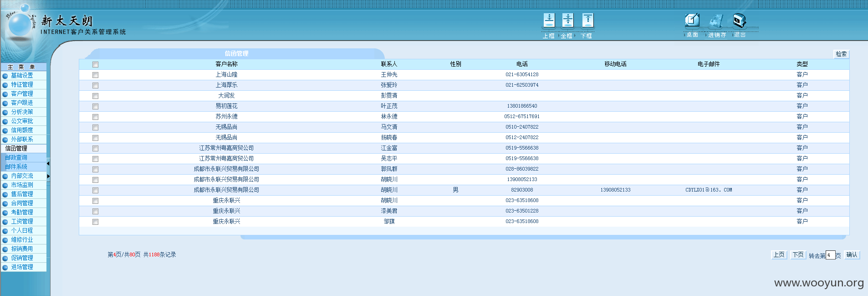Click the 检索 search button

tap(841, 54)
